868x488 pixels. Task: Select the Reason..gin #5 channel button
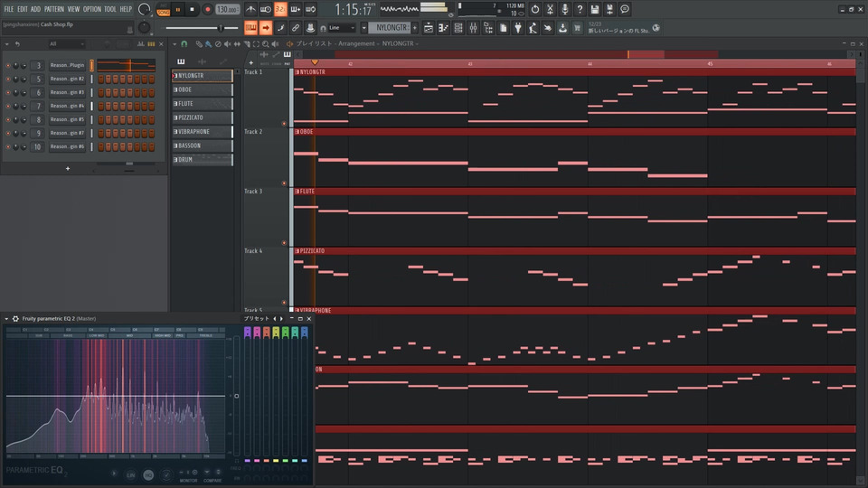tap(67, 119)
